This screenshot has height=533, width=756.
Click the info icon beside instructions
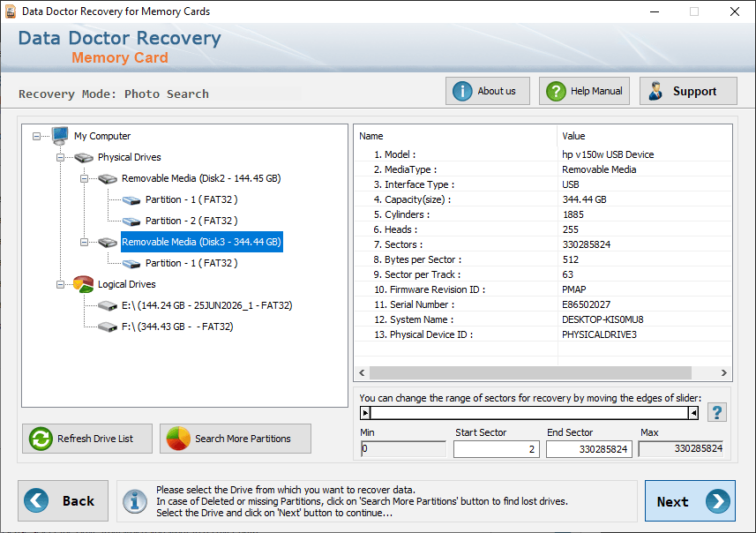134,501
